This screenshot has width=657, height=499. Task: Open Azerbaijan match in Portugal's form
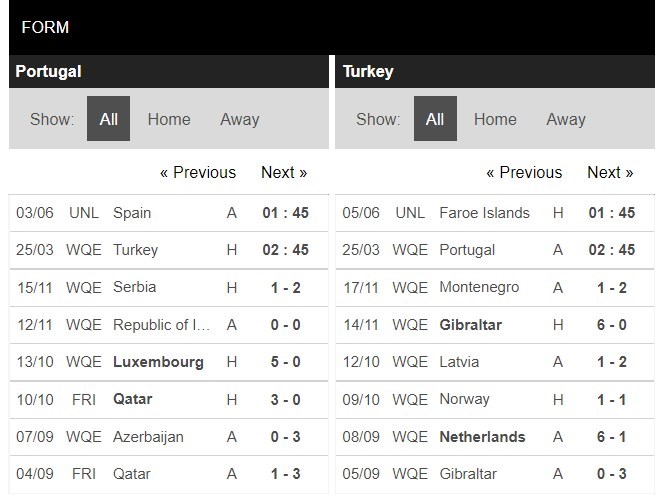[168, 437]
